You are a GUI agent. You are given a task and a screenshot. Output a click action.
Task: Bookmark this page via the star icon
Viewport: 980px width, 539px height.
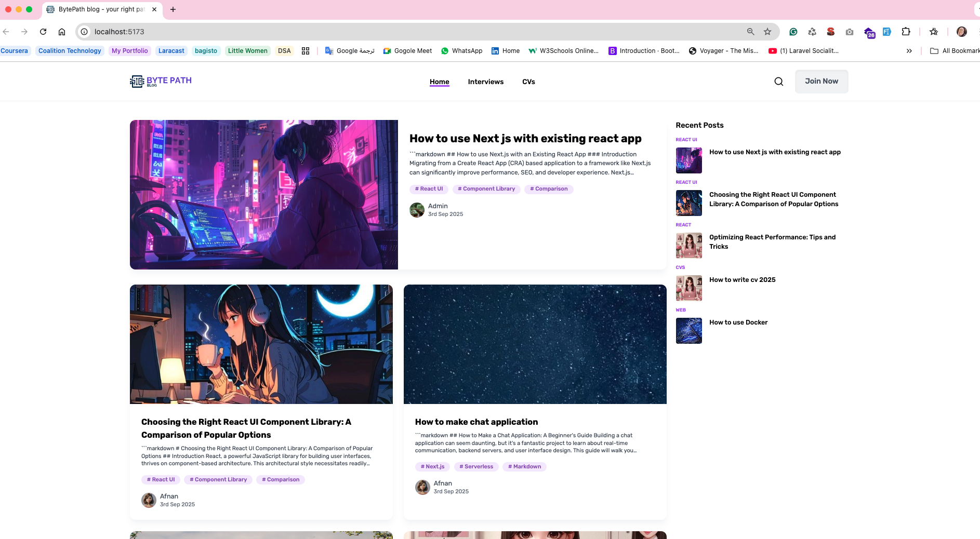coord(767,32)
